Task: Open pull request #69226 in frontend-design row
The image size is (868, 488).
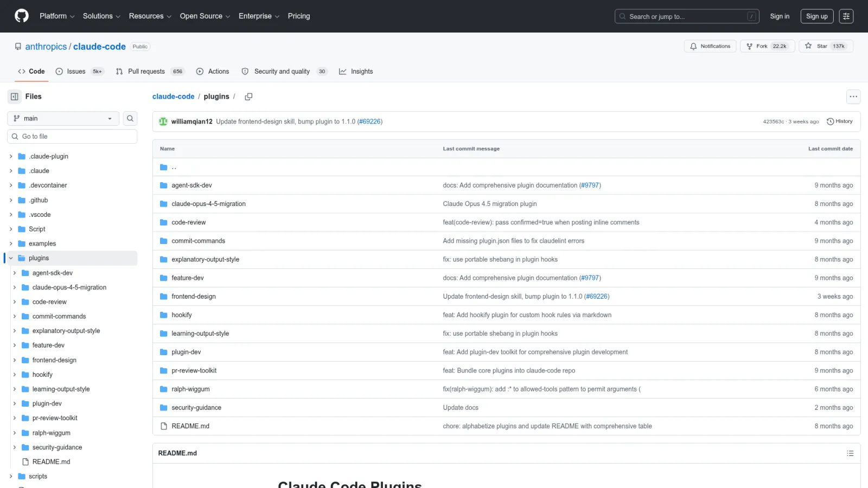Action: [x=597, y=297]
